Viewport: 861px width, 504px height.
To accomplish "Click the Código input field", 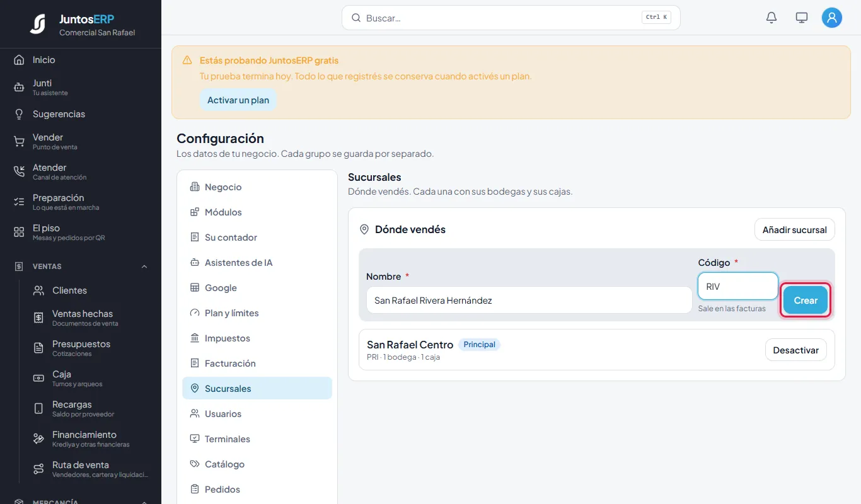I will 738,286.
